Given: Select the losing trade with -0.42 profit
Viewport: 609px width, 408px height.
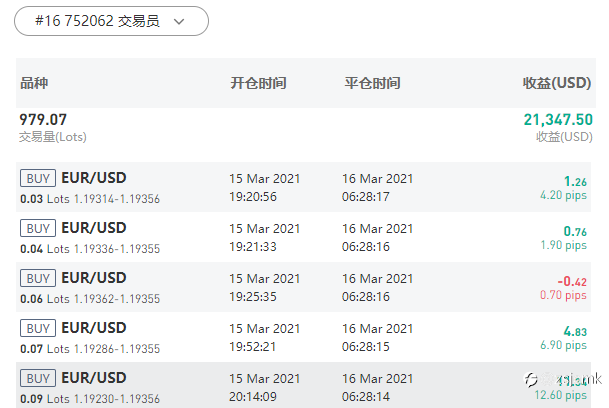Looking at the screenshot, I should (303, 287).
